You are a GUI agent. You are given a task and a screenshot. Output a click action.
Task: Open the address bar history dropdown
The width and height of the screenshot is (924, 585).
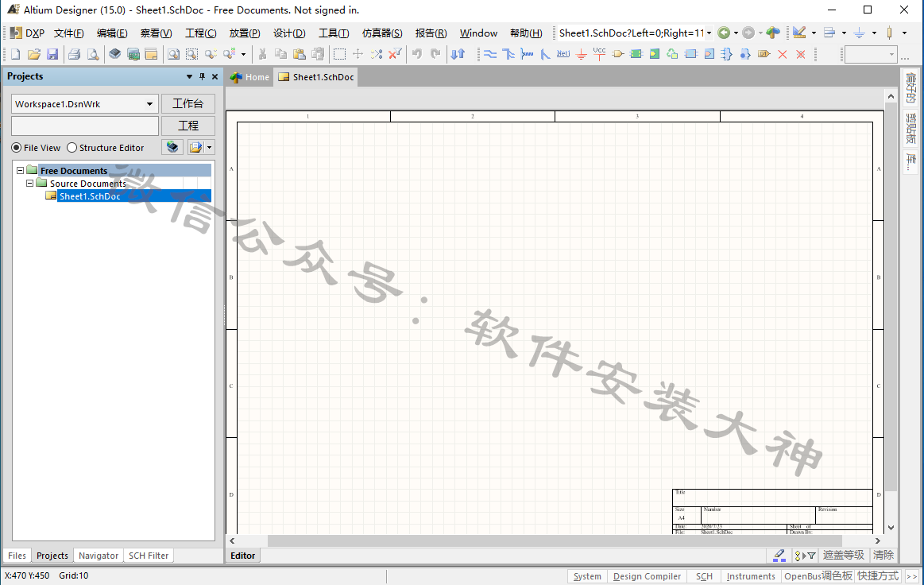pyautogui.click(x=709, y=33)
